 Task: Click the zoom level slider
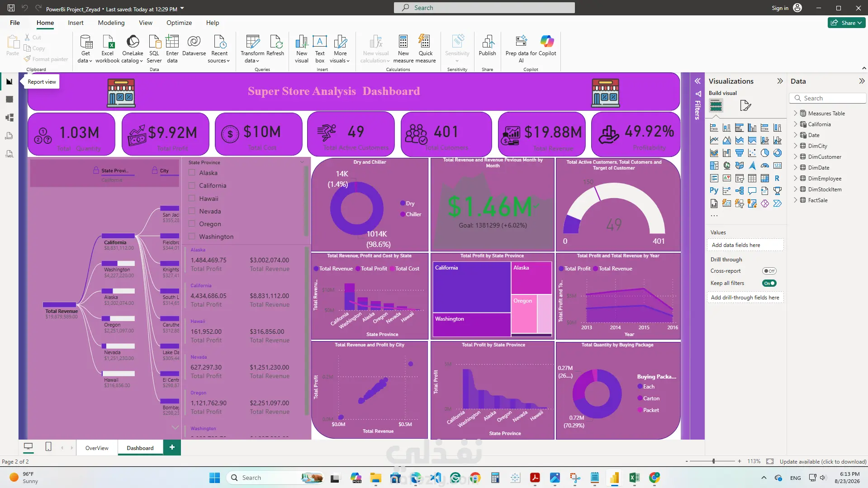click(x=713, y=461)
